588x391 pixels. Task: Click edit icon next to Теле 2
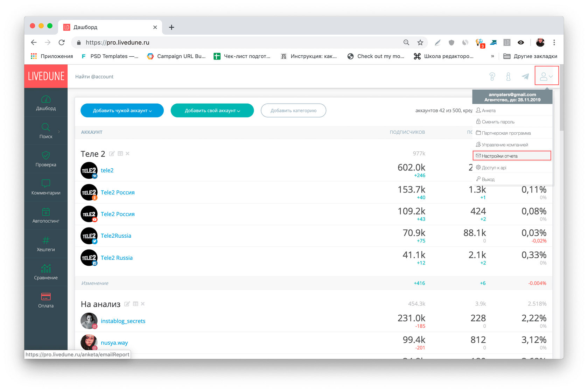(112, 154)
